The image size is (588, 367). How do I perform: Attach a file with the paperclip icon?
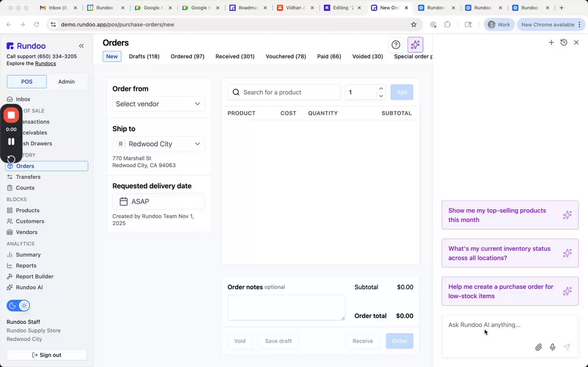tap(538, 347)
